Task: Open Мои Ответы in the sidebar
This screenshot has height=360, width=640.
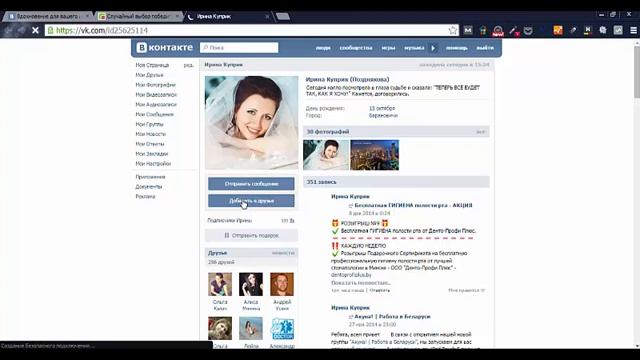Action: pos(150,144)
